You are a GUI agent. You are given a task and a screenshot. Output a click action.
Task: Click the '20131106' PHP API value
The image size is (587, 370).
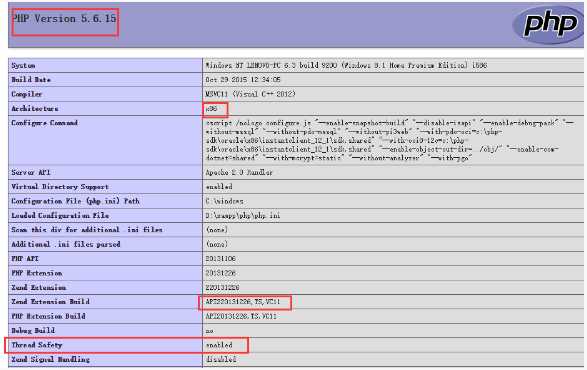(220, 259)
